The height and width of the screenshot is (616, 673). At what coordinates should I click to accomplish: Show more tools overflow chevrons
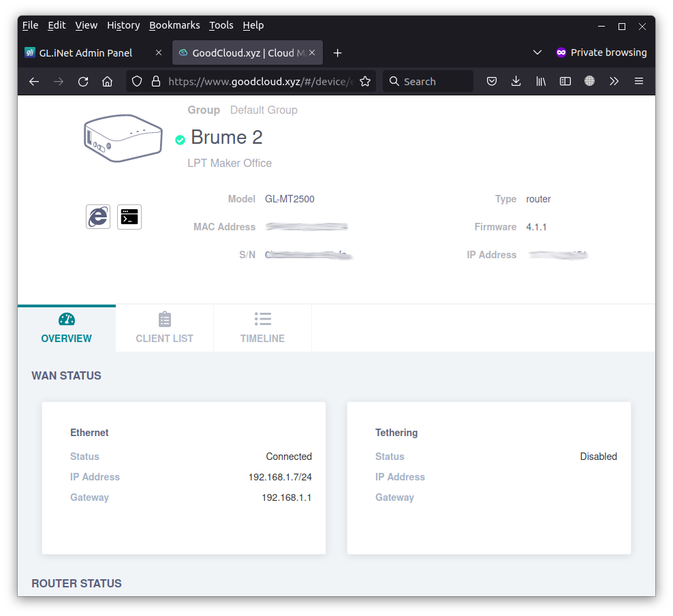point(614,81)
